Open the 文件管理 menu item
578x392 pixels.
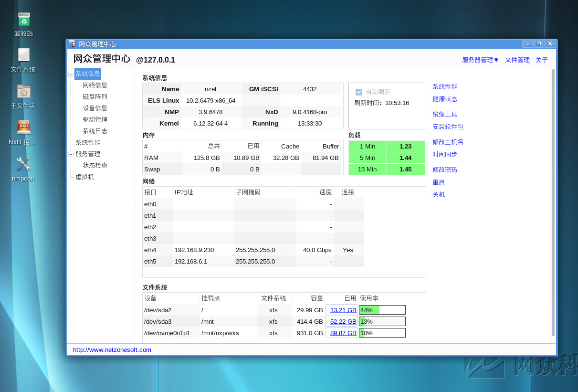pyautogui.click(x=517, y=60)
